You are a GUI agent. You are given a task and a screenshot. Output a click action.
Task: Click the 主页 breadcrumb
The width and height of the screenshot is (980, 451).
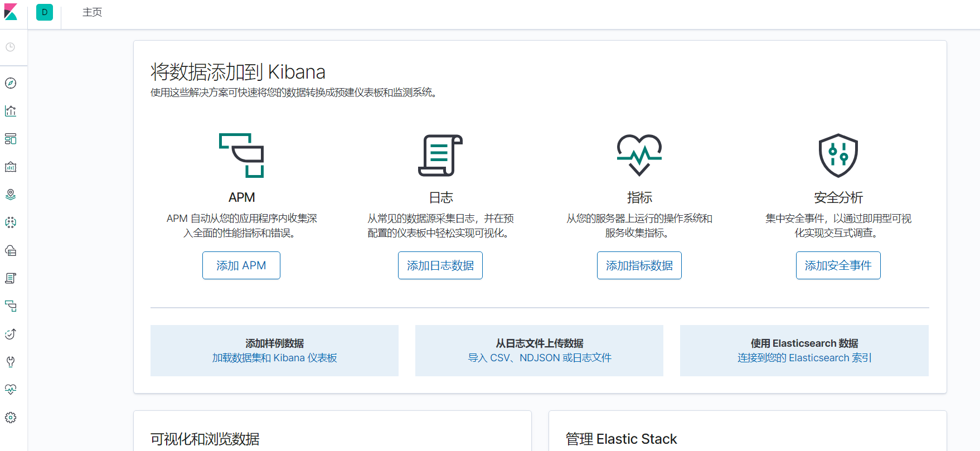pos(93,12)
